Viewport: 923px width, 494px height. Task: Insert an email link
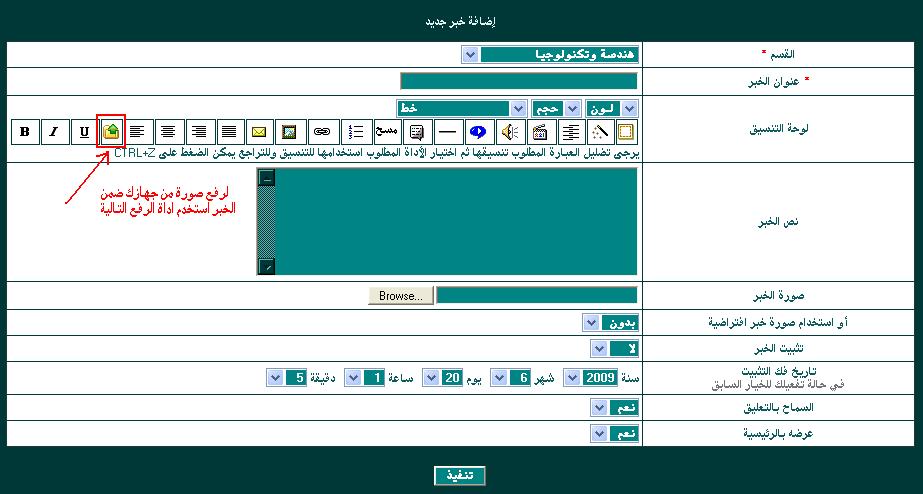[258, 131]
